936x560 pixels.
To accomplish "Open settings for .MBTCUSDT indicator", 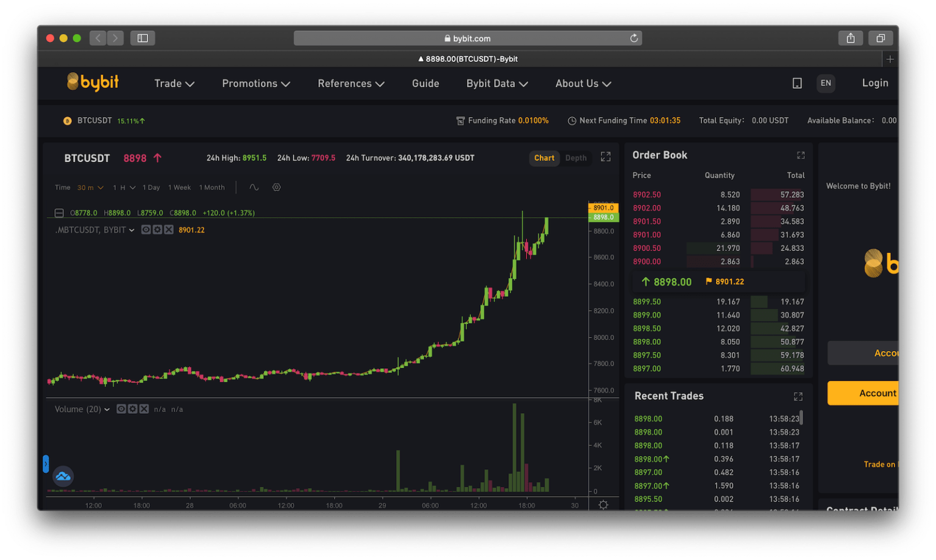I will click(x=157, y=230).
